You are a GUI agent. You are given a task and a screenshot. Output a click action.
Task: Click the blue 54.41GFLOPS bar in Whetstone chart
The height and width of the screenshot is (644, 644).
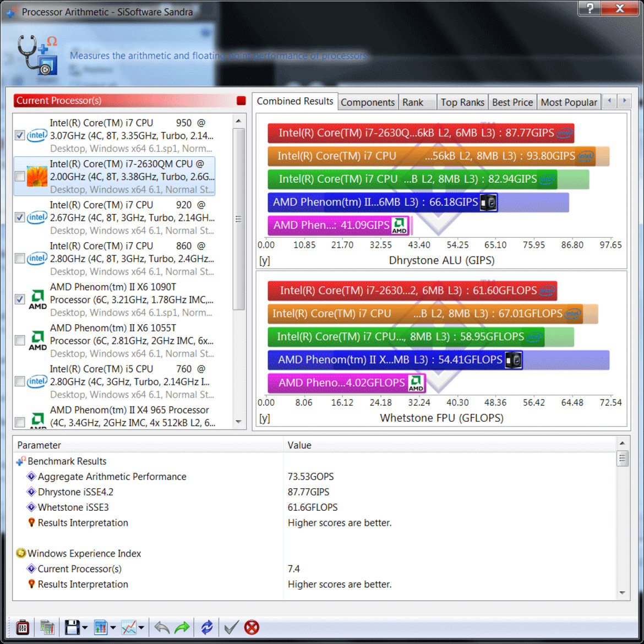[x=395, y=360]
